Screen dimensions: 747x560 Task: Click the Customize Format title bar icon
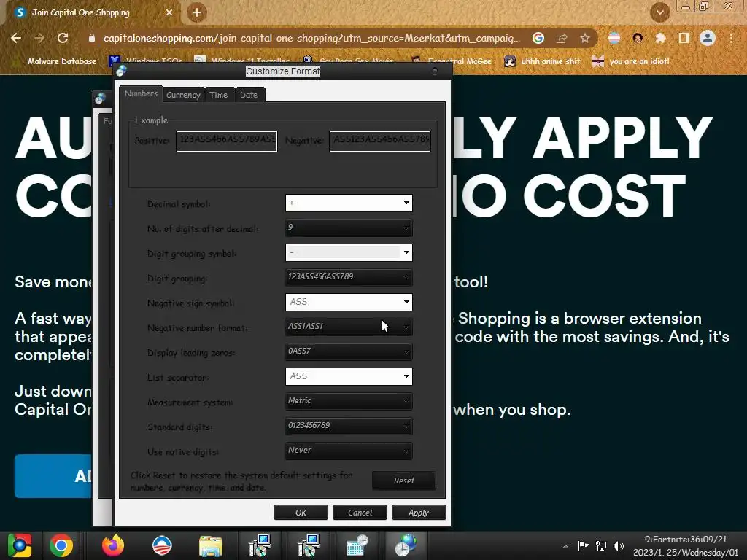(x=122, y=71)
